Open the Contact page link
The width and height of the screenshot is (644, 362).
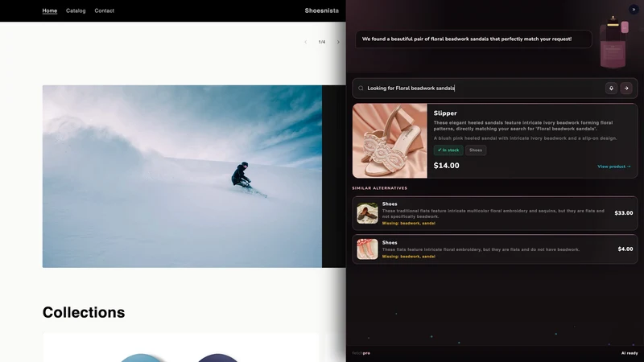coord(105,10)
